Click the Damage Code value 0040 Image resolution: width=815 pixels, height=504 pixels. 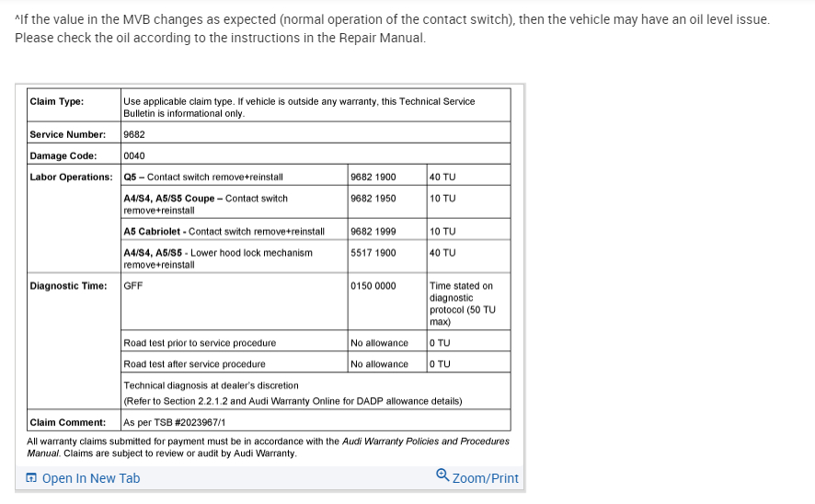134,155
